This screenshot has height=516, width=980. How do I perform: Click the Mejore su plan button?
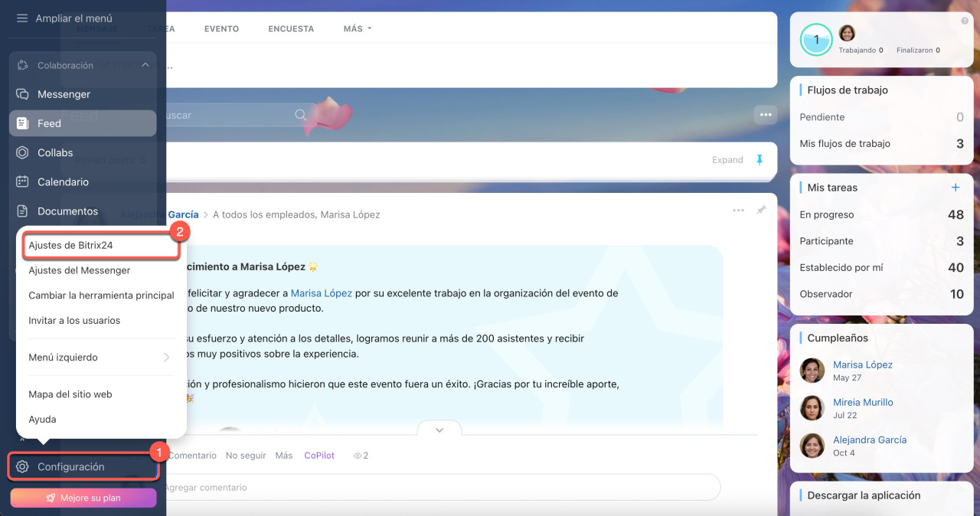click(83, 498)
